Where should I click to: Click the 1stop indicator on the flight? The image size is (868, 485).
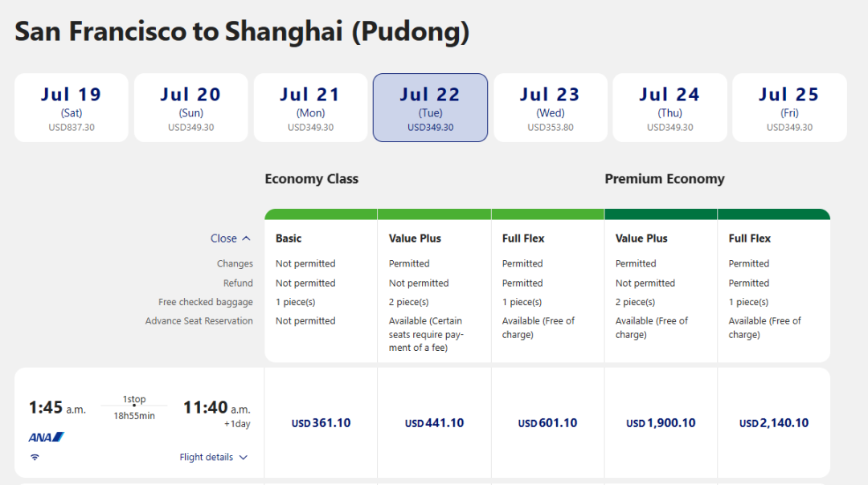pyautogui.click(x=134, y=400)
